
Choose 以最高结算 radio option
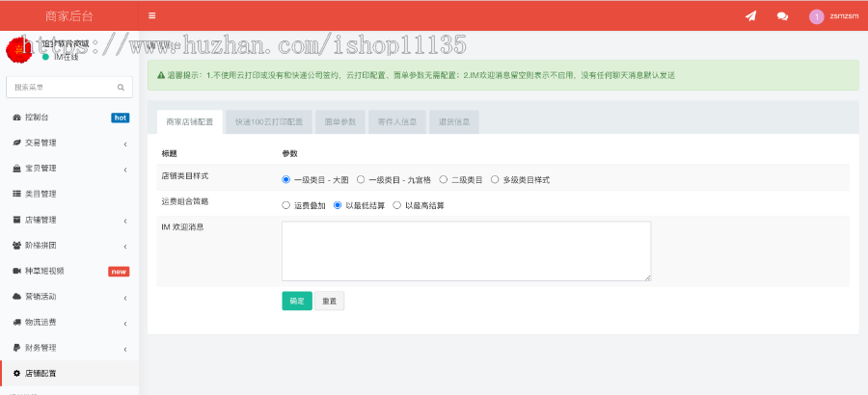click(396, 205)
